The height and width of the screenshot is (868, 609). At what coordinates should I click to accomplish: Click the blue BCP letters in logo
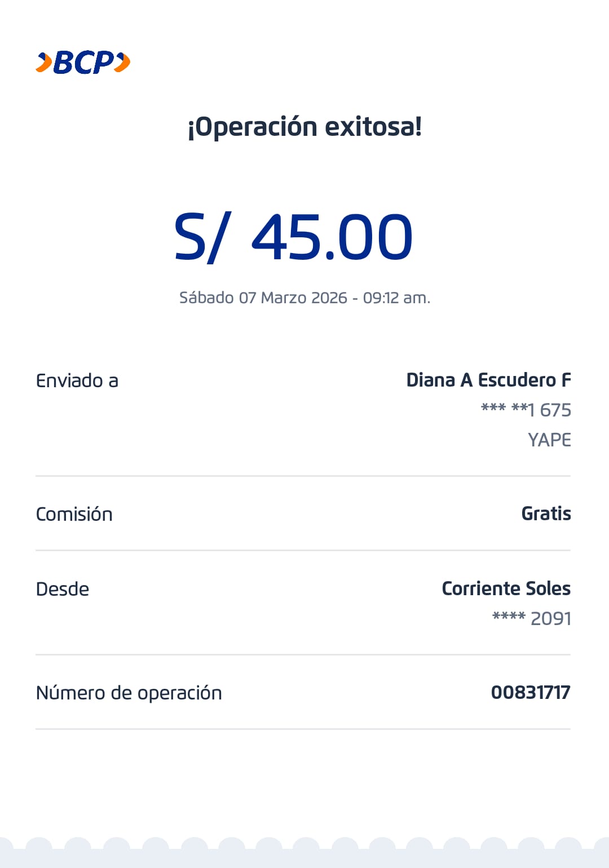[x=83, y=63]
